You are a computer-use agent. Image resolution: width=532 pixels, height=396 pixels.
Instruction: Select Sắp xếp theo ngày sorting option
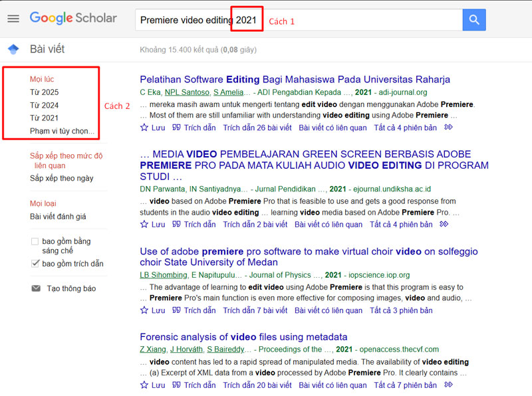[x=61, y=178]
